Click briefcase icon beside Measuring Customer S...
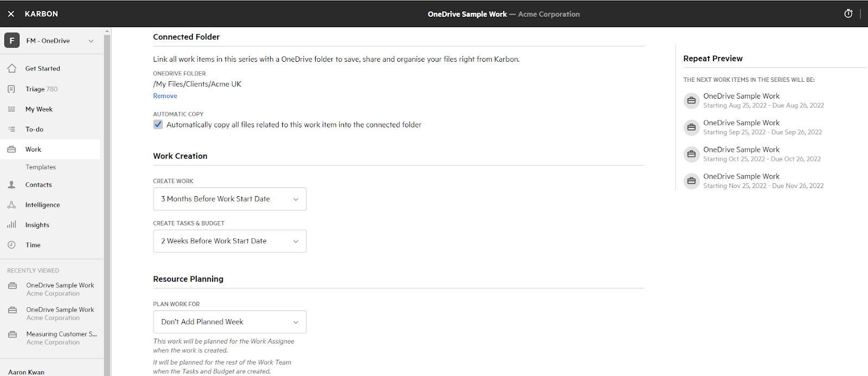Screen dimensions: 868x376 click(x=12, y=334)
